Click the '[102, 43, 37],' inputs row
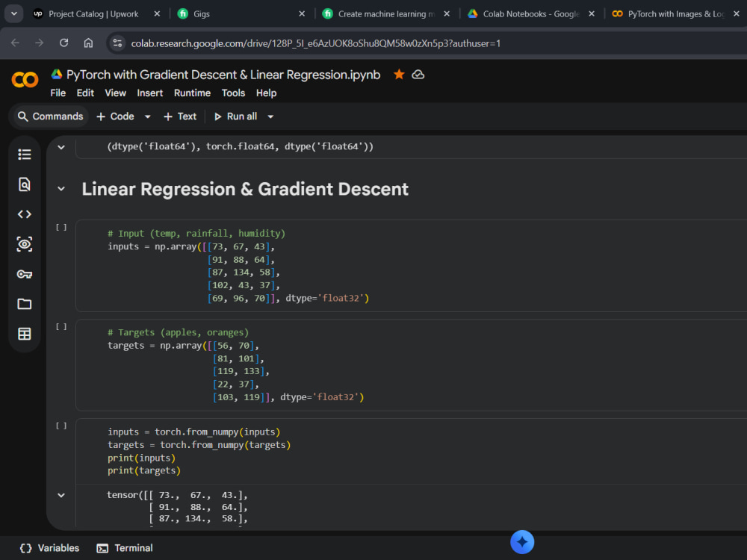The width and height of the screenshot is (747, 560). (x=243, y=285)
